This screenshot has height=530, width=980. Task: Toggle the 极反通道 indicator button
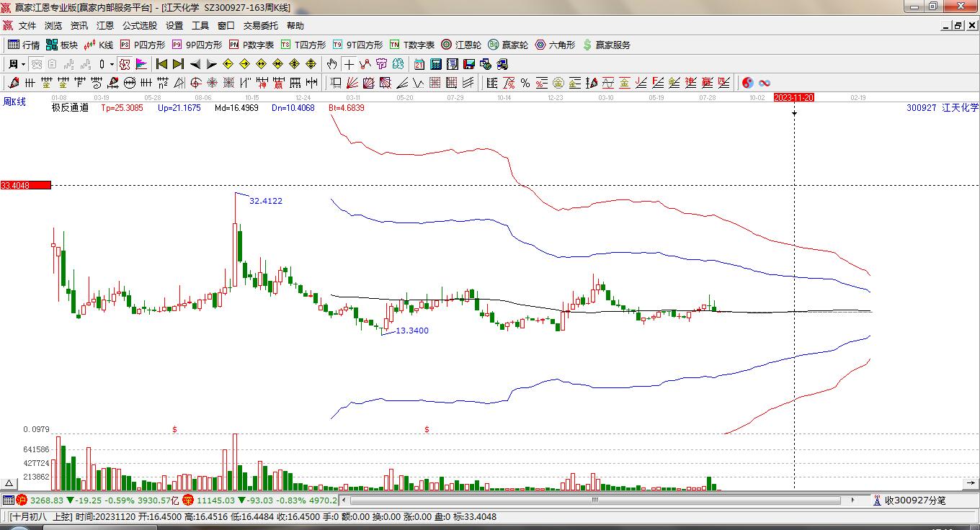125,64
